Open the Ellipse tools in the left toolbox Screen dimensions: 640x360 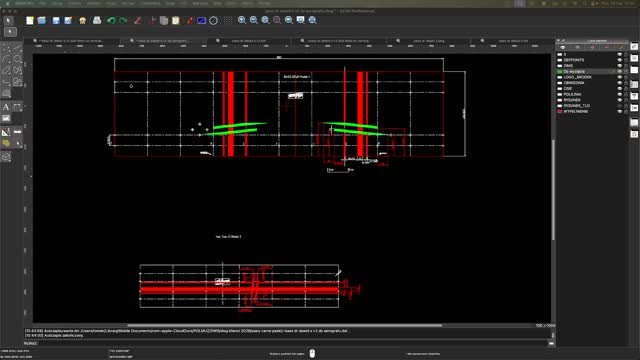[x=6, y=71]
